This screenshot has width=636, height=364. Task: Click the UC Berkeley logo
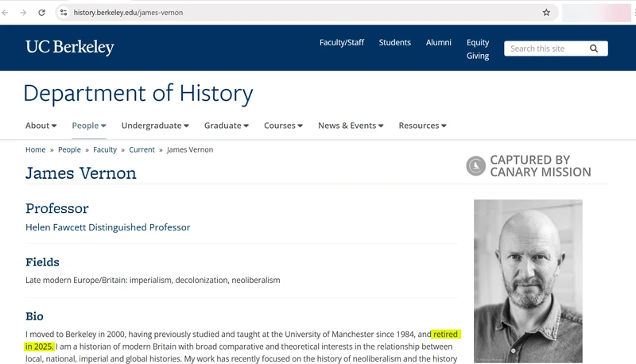click(70, 48)
